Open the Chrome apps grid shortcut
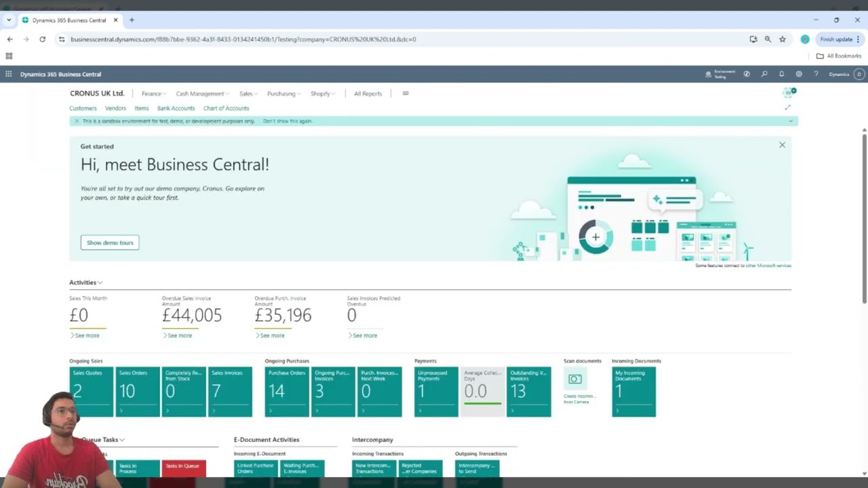 (9, 56)
